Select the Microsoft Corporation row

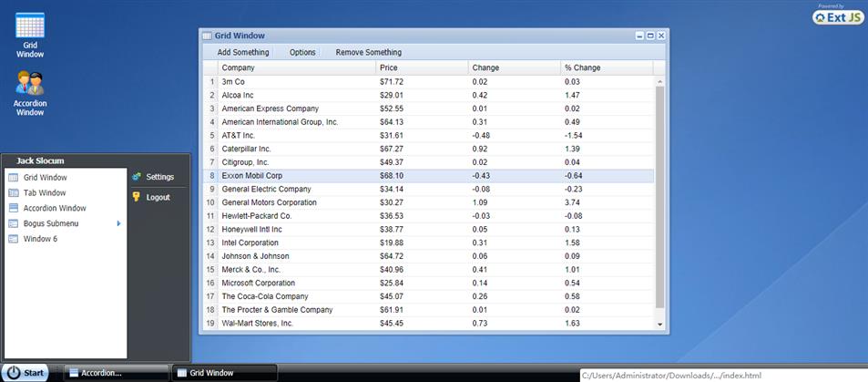tap(428, 283)
